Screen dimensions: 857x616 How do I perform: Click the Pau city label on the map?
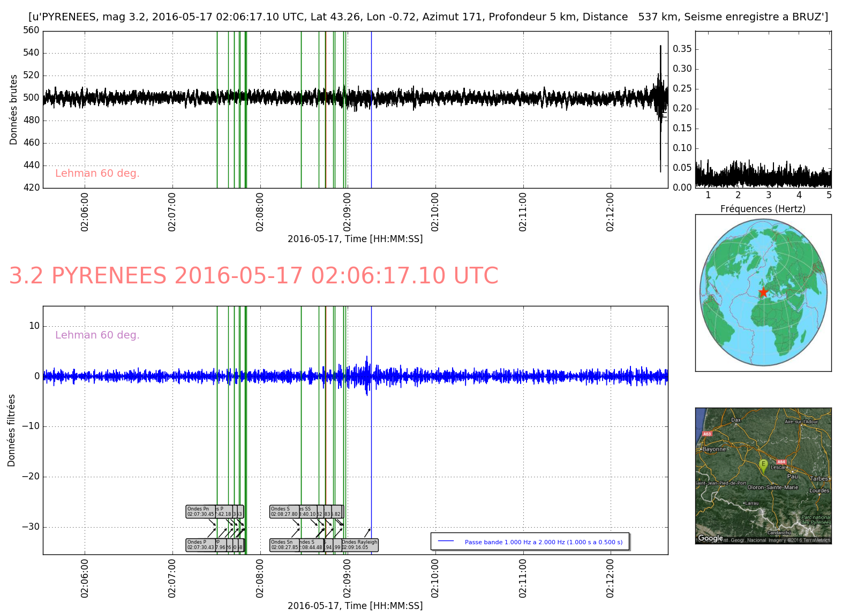click(792, 476)
